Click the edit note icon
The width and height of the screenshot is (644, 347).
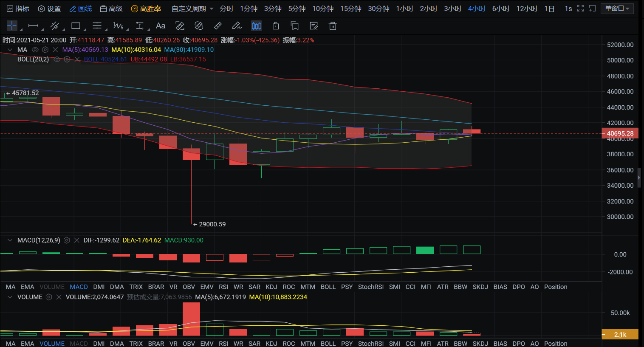[314, 26]
